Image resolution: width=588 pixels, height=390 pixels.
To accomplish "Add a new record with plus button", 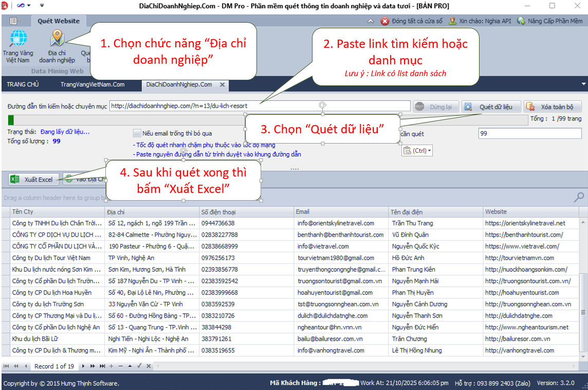I will click(111, 366).
